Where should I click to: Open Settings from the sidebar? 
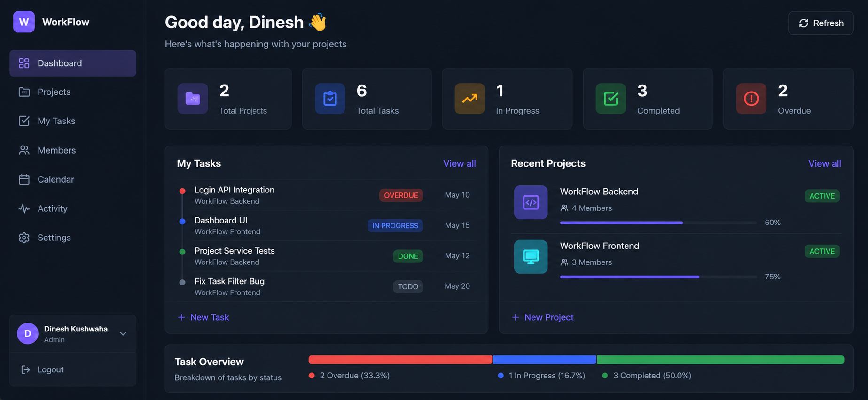(x=73, y=238)
